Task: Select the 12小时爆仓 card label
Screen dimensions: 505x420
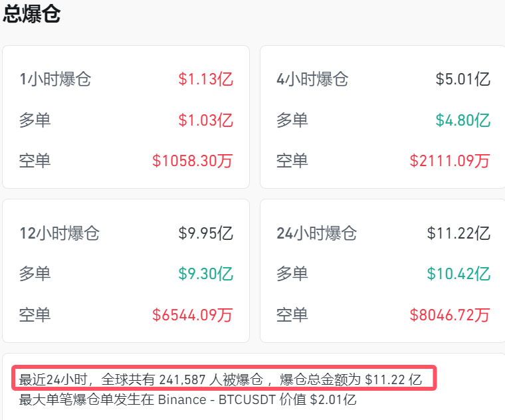Action: [x=59, y=233]
